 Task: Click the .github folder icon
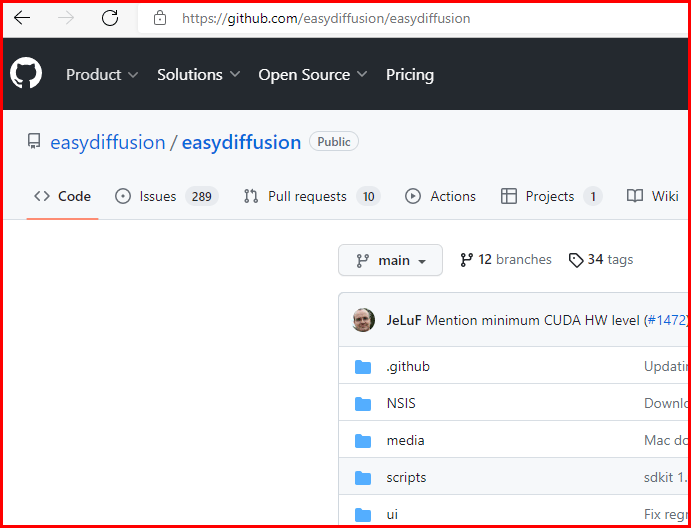pos(363,367)
